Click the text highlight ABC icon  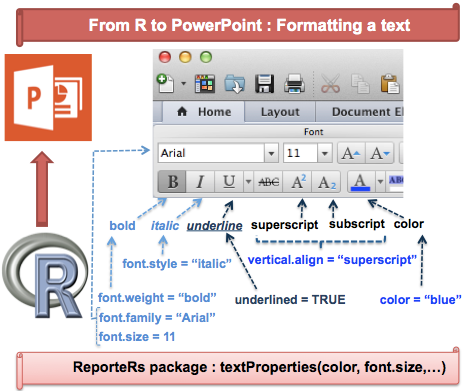[396, 182]
